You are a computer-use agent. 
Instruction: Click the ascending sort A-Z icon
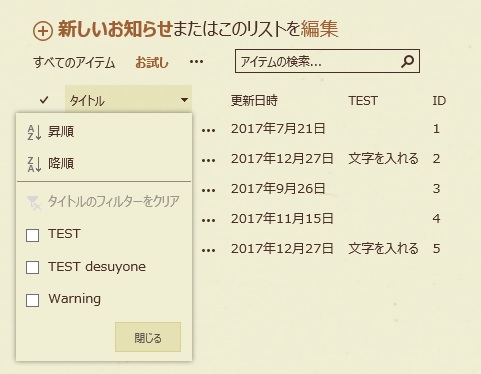(x=34, y=132)
